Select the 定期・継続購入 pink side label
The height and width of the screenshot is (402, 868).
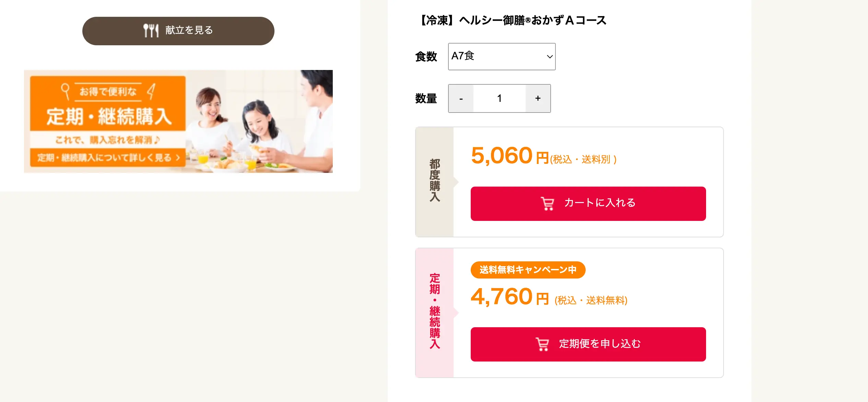click(x=435, y=313)
